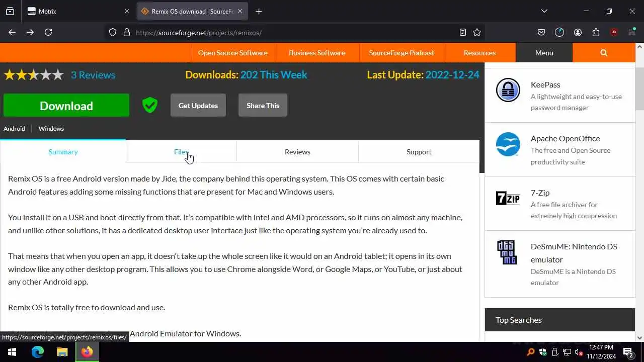Click the Get Updates button
Screen dimensions: 644x362
(x=198, y=106)
